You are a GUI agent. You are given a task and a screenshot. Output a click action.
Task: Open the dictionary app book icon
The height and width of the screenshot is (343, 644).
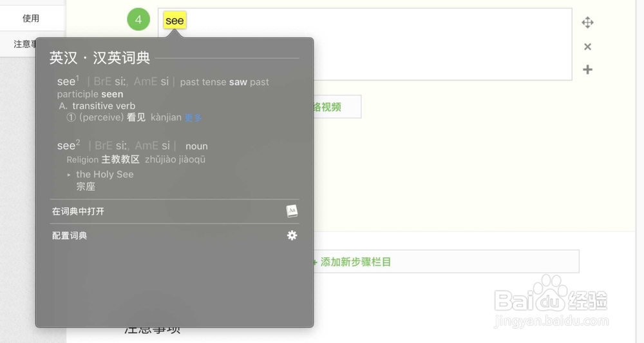(292, 211)
